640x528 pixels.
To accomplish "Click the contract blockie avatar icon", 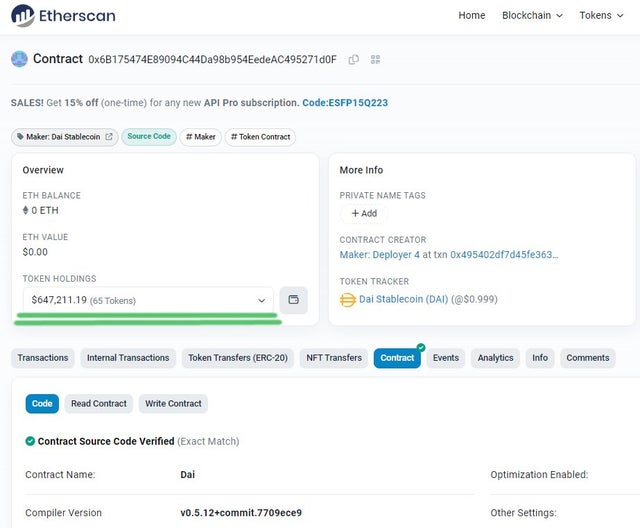I will tap(19, 59).
